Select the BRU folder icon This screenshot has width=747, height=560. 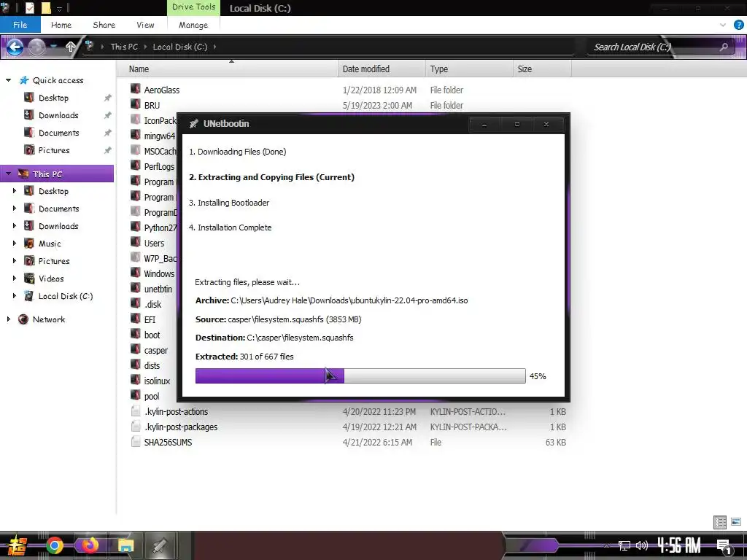click(136, 104)
